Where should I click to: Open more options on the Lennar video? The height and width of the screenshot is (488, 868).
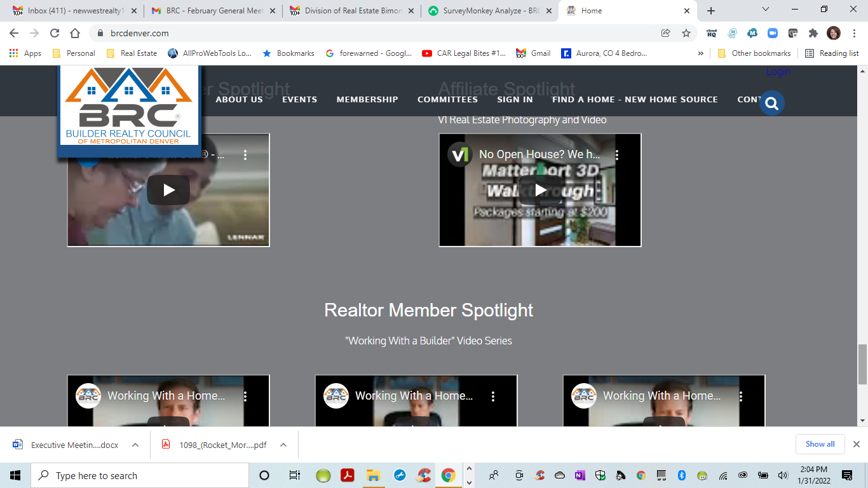click(x=245, y=154)
